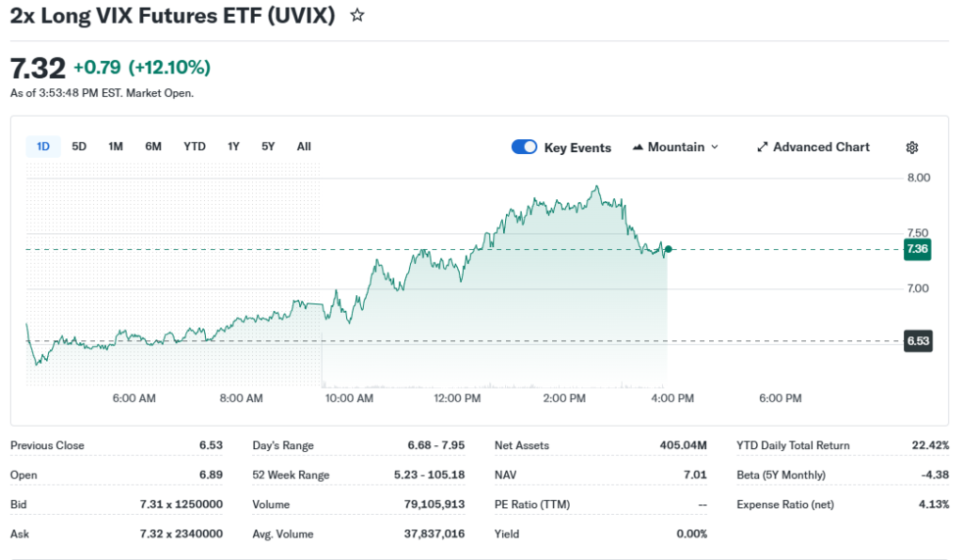Open chart settings gear icon
This screenshot has height=560, width=963.
click(x=911, y=148)
